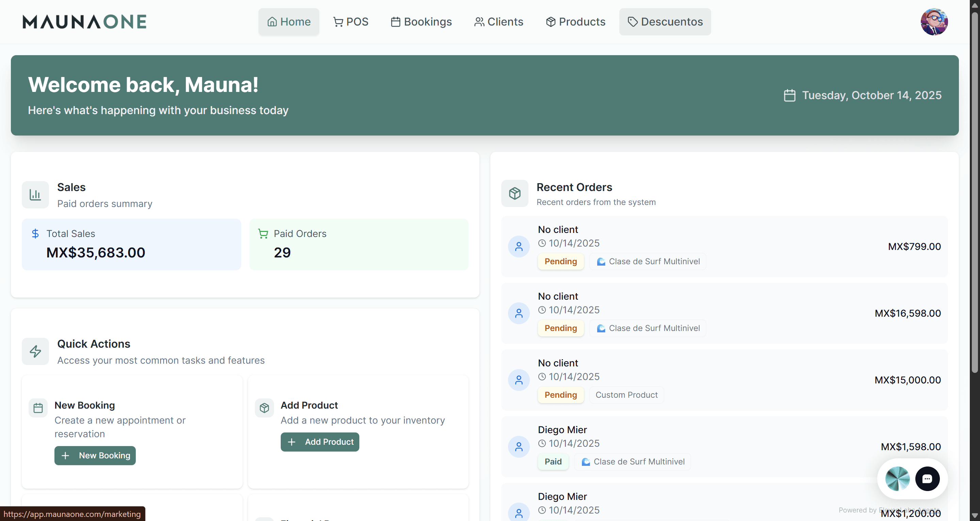Click the cart icon in Paid Orders
980x521 pixels.
[263, 234]
